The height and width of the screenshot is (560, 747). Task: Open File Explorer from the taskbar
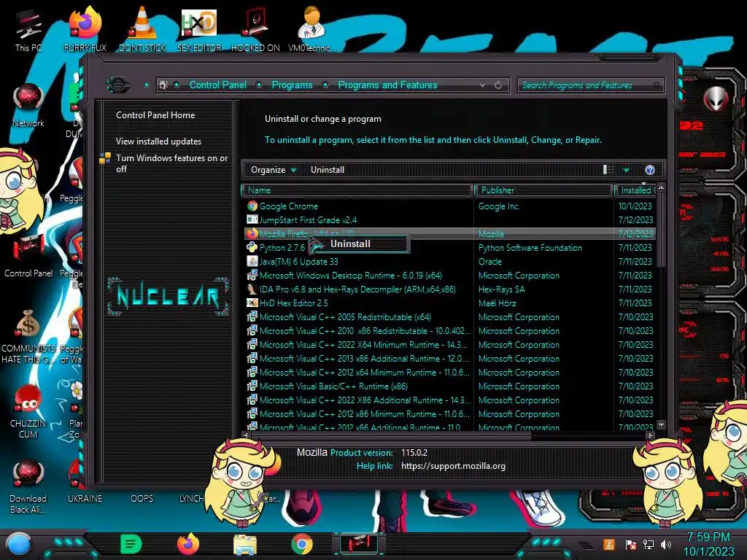click(245, 545)
